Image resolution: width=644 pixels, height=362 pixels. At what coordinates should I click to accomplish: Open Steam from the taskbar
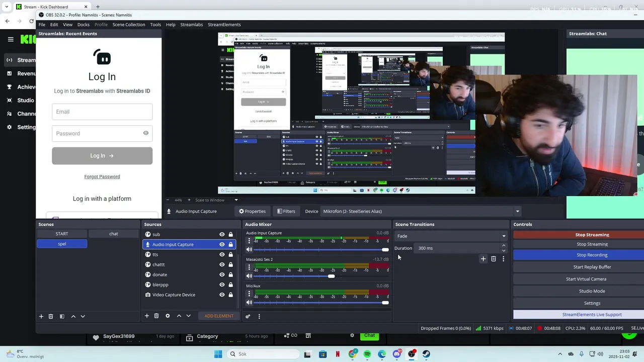pyautogui.click(x=427, y=354)
